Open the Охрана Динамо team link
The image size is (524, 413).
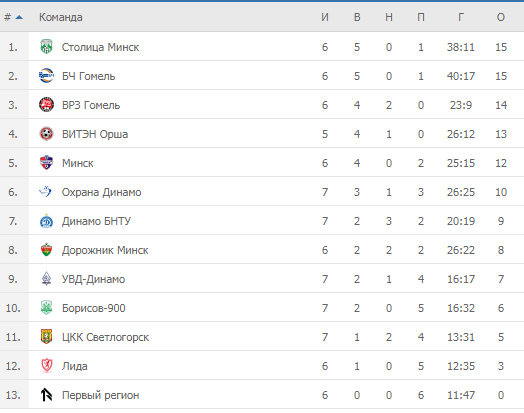[102, 192]
